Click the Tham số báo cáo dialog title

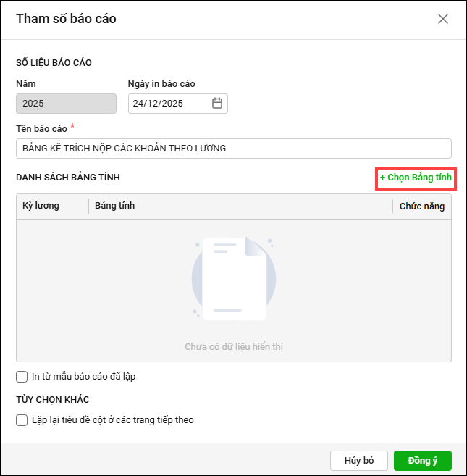coord(66,19)
